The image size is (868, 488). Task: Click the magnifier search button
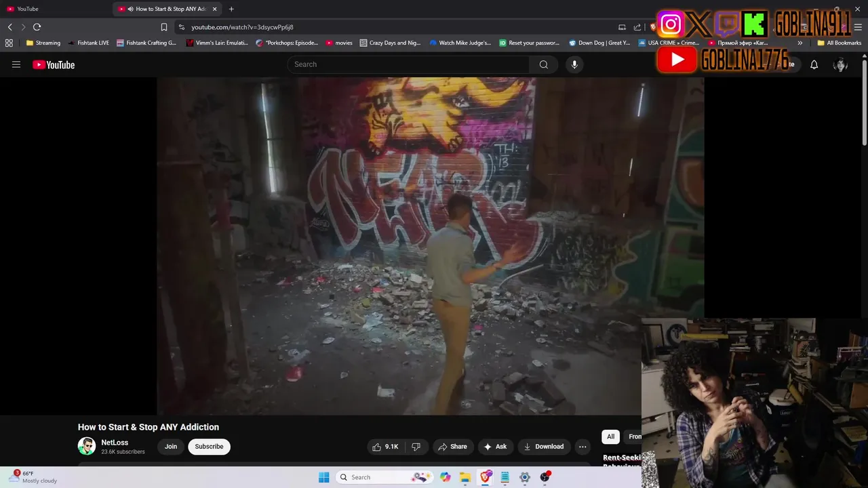coord(543,64)
